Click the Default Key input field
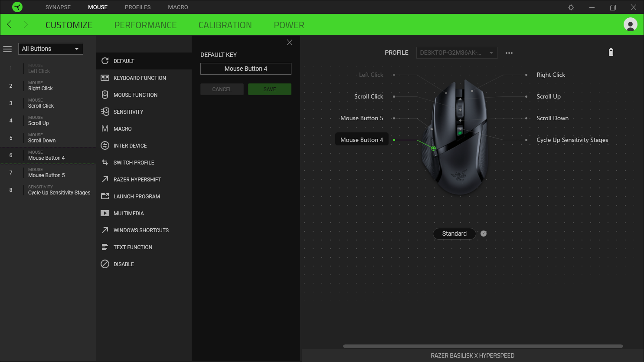The height and width of the screenshot is (362, 644). click(245, 69)
